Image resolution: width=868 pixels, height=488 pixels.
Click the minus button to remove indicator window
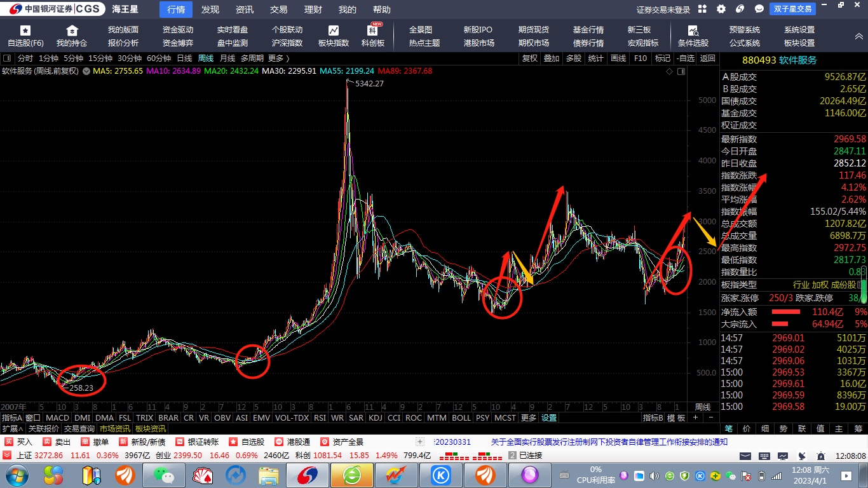point(710,417)
